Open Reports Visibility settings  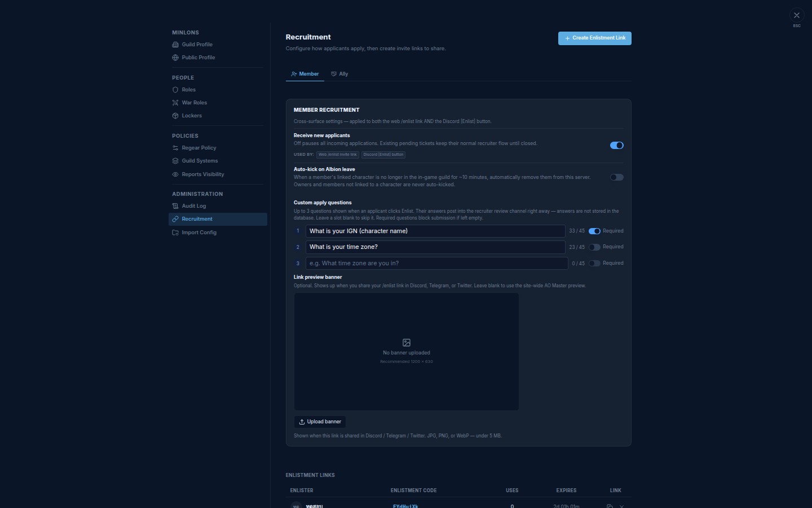[218, 174]
